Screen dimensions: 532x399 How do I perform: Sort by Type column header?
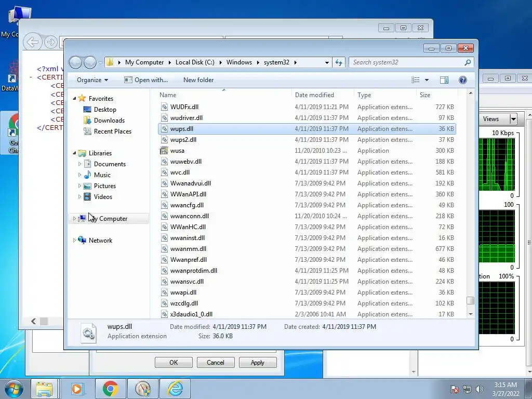pyautogui.click(x=385, y=95)
